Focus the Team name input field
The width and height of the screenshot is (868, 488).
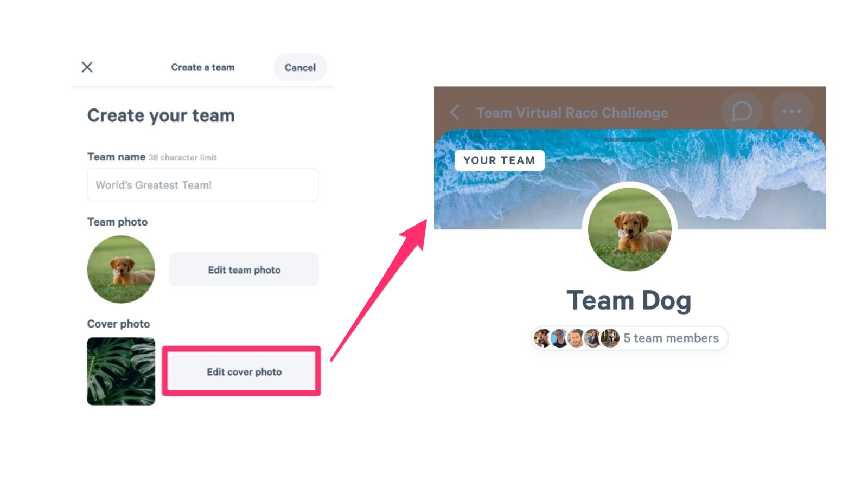203,185
